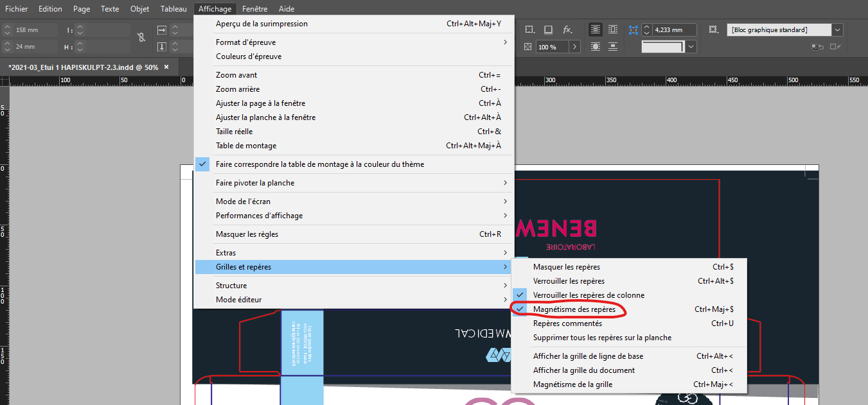Open the stroke color dropdown in the control bar
This screenshot has height=405, width=868.
tap(691, 46)
